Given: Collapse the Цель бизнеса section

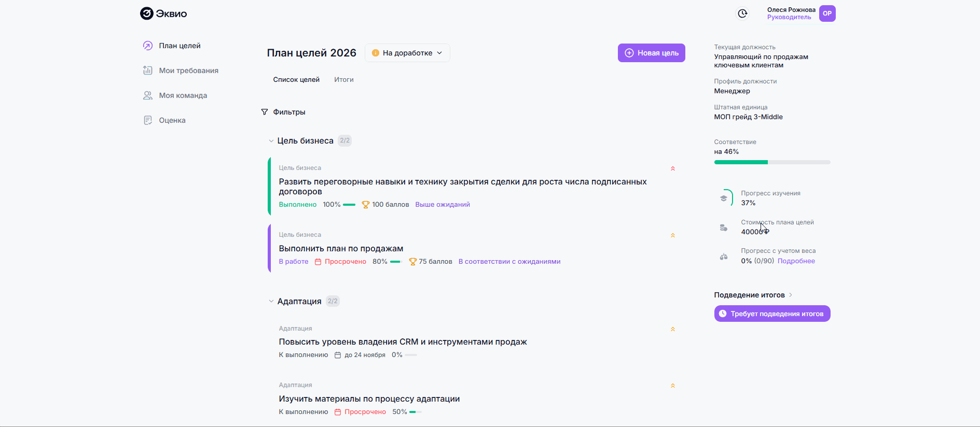Looking at the screenshot, I should (271, 141).
